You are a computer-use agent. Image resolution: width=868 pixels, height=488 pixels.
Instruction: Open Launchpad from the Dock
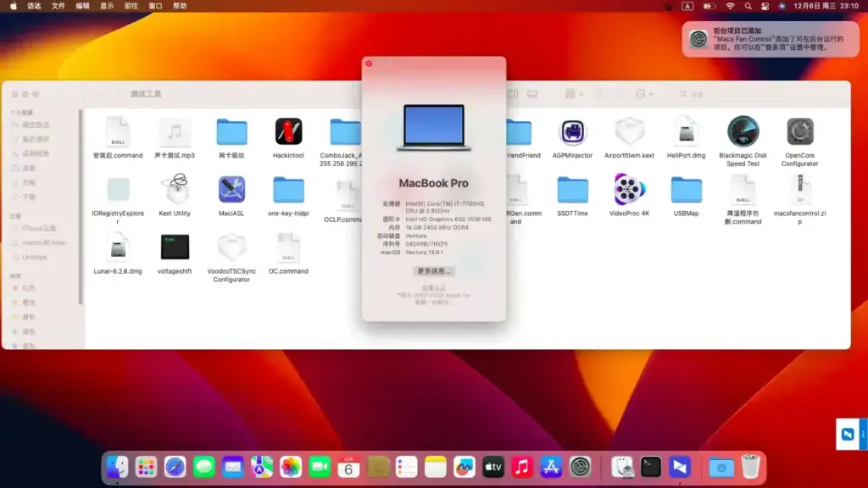(x=146, y=468)
